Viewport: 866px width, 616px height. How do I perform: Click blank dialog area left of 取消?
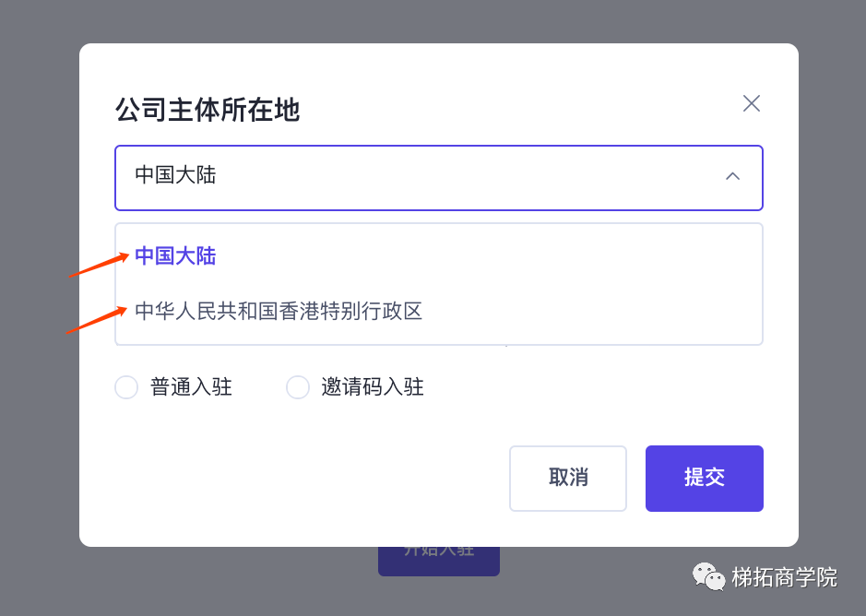click(x=295, y=478)
